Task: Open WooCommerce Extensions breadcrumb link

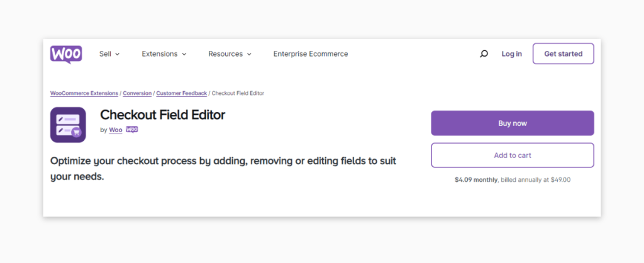Action: (84, 93)
